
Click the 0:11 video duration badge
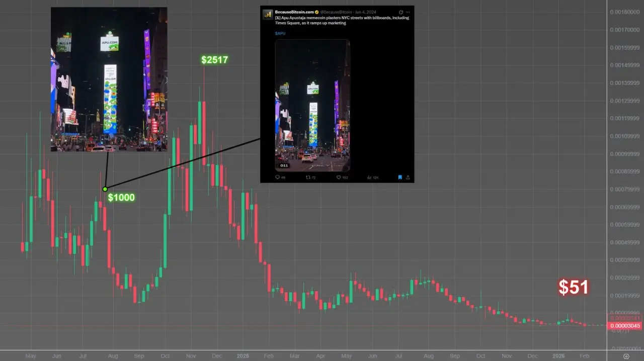(x=284, y=165)
